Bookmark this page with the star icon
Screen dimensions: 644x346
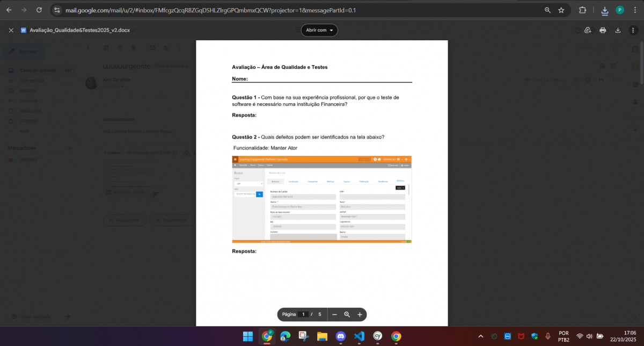pos(561,10)
